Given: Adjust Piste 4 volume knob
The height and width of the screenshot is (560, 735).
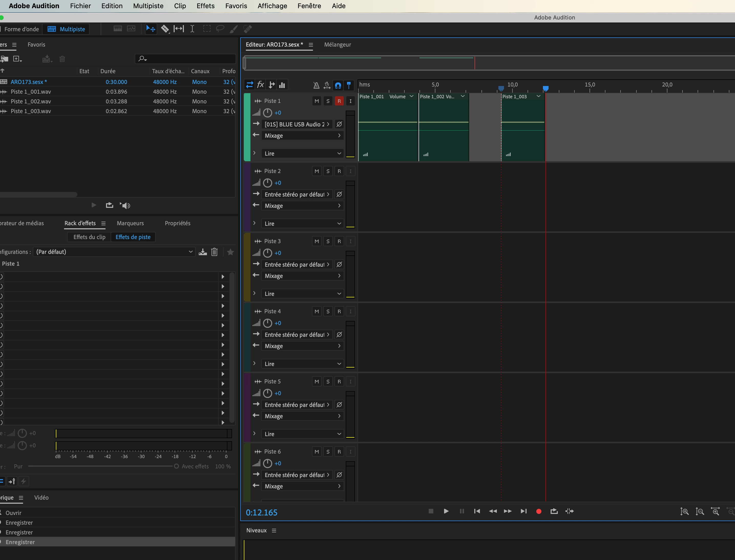Looking at the screenshot, I should point(267,323).
